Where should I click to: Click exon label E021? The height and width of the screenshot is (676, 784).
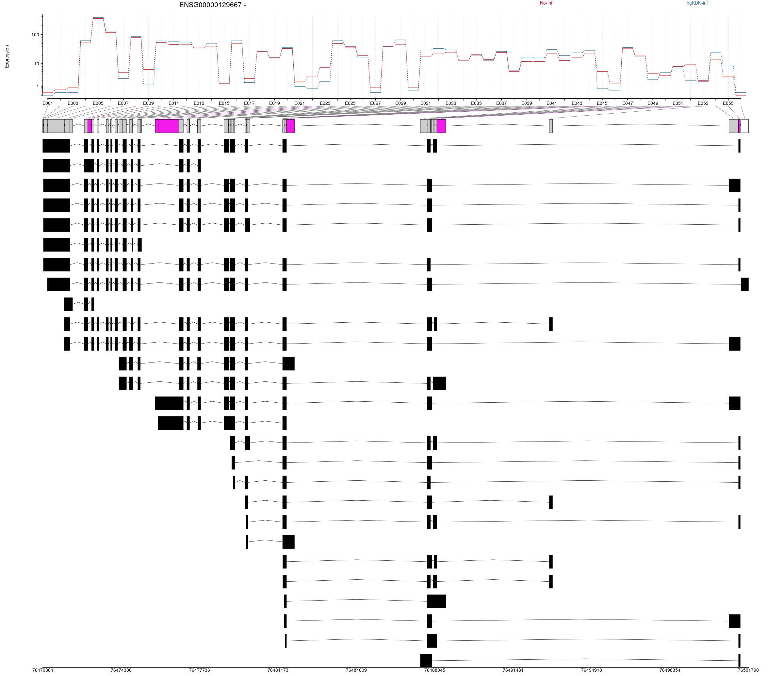[300, 103]
